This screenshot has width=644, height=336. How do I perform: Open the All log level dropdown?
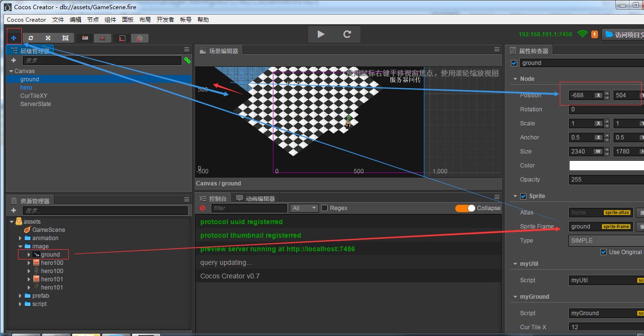pos(304,208)
